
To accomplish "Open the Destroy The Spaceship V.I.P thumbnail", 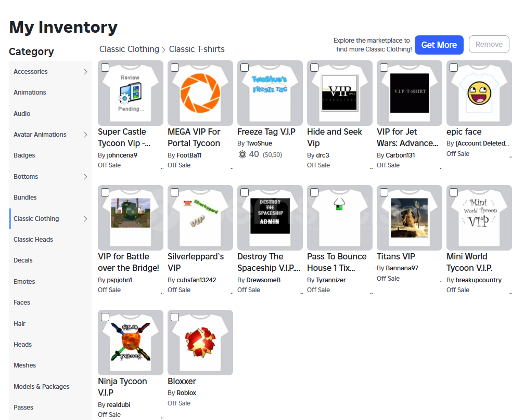I will click(x=270, y=218).
